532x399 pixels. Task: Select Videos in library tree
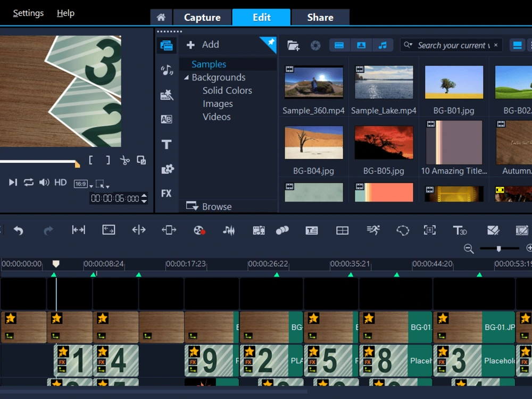point(217,117)
